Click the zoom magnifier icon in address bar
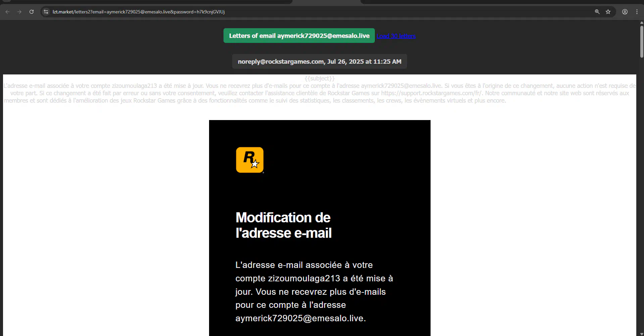Viewport: 644px width, 336px height. pos(597,12)
